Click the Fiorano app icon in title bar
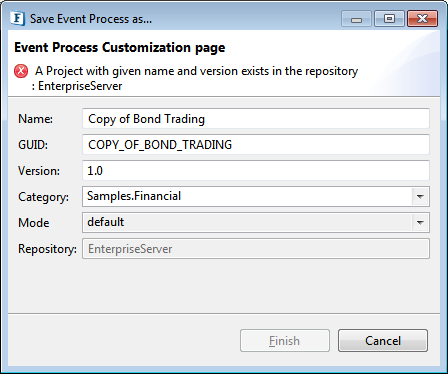 click(x=17, y=18)
